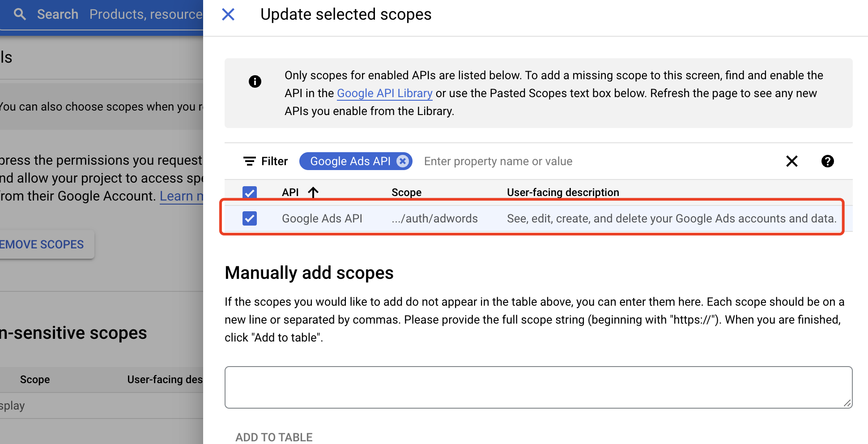
Task: Click the REMOVE SCOPES button
Action: pyautogui.click(x=42, y=244)
